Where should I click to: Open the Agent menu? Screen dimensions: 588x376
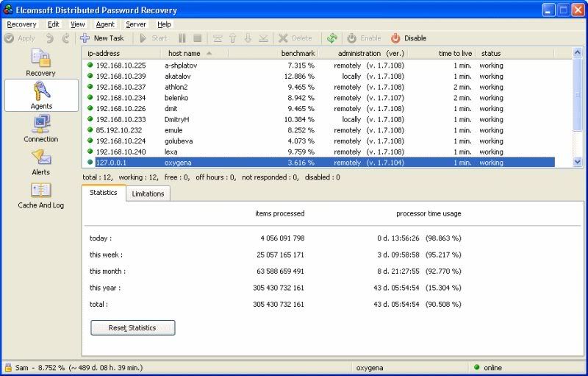click(x=105, y=24)
